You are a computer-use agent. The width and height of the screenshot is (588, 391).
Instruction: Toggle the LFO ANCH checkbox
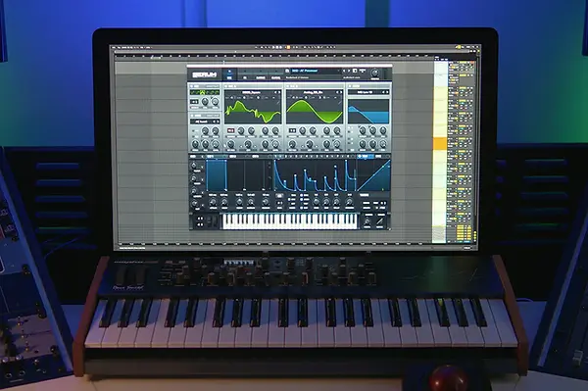pyautogui.click(x=301, y=200)
